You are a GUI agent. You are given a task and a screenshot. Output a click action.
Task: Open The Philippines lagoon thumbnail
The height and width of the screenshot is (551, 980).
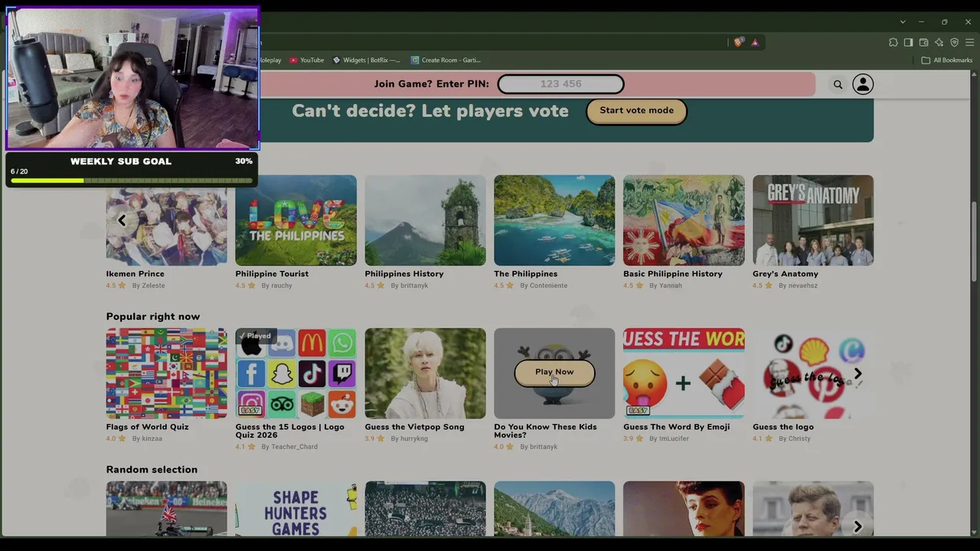coord(554,220)
